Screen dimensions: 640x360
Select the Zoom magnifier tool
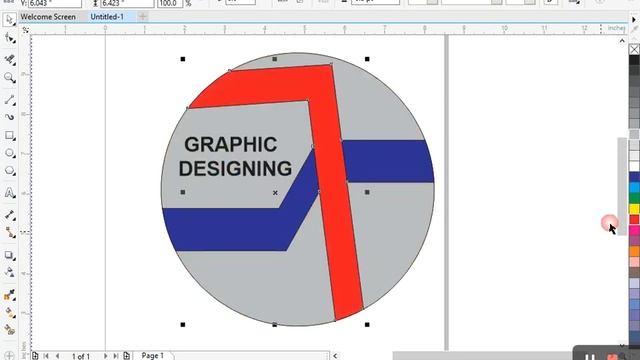pyautogui.click(x=9, y=78)
